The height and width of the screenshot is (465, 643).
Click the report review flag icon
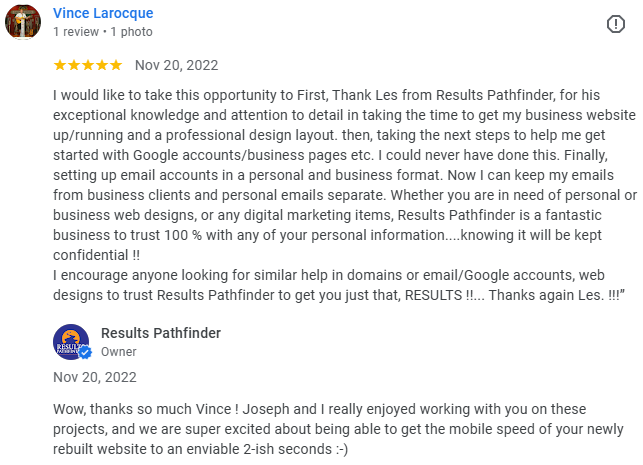click(x=616, y=23)
